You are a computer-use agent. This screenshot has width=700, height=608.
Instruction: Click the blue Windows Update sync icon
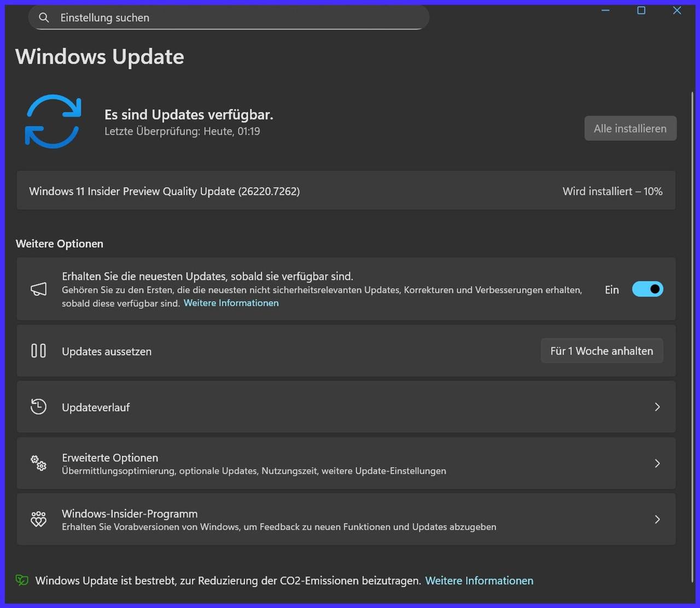click(53, 121)
